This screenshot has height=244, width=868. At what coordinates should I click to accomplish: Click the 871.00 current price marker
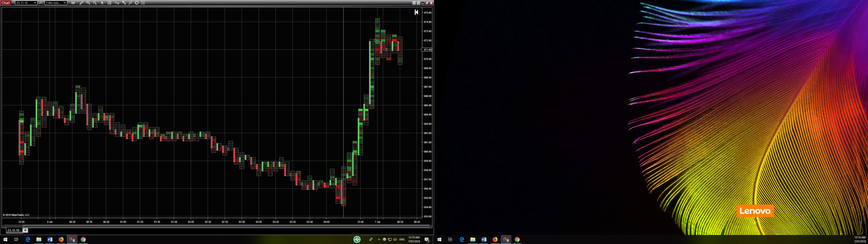coord(427,49)
